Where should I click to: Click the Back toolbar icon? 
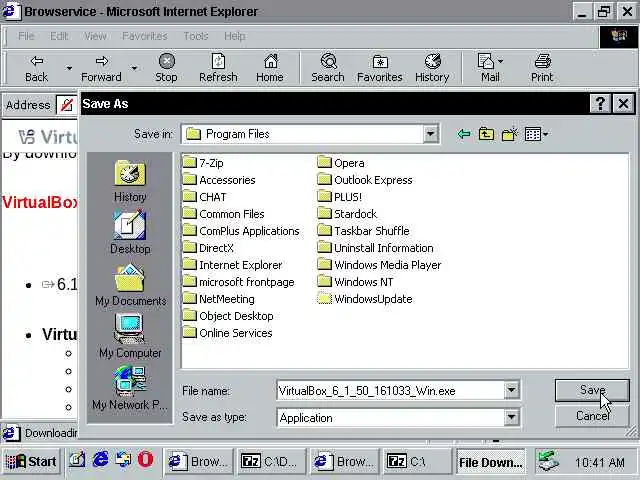pos(36,68)
